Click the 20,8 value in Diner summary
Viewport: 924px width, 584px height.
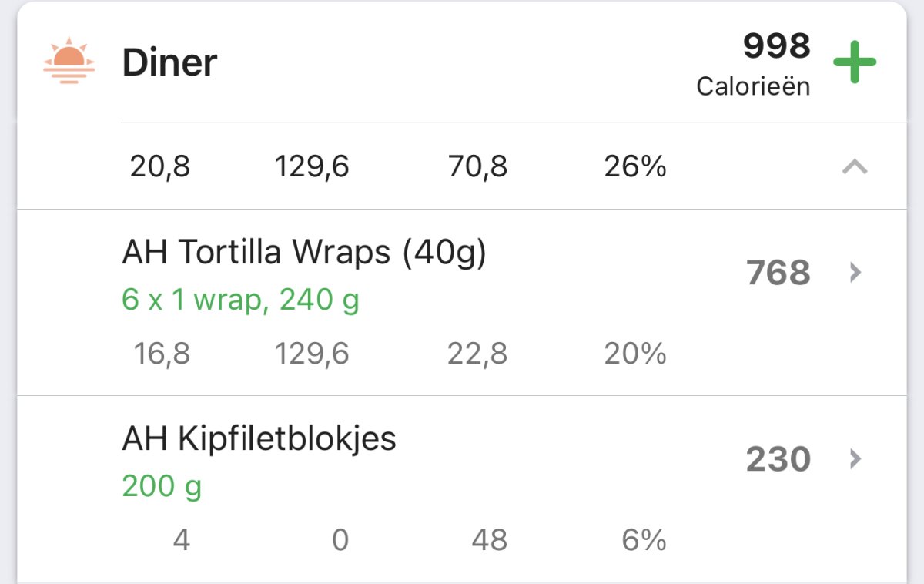tap(160, 166)
